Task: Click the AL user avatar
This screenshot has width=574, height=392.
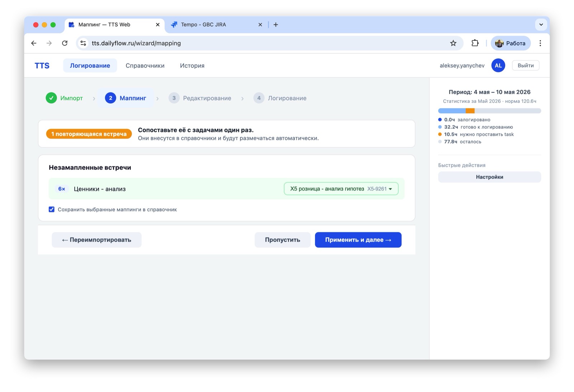Action: (x=498, y=65)
